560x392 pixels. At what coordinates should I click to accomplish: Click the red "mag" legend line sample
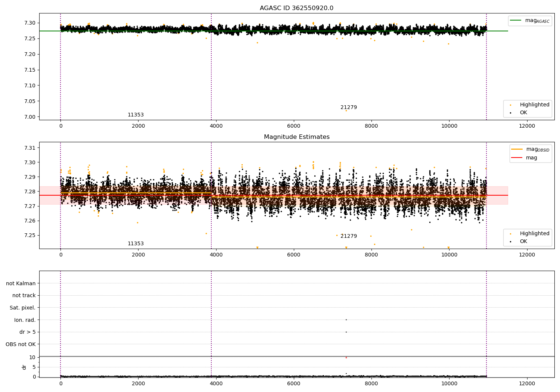pyautogui.click(x=517, y=158)
